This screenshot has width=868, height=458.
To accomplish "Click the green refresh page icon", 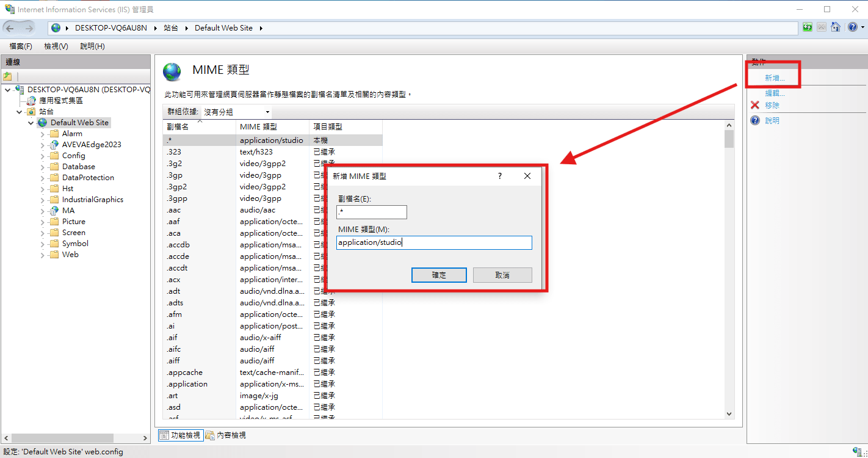I will [x=808, y=27].
